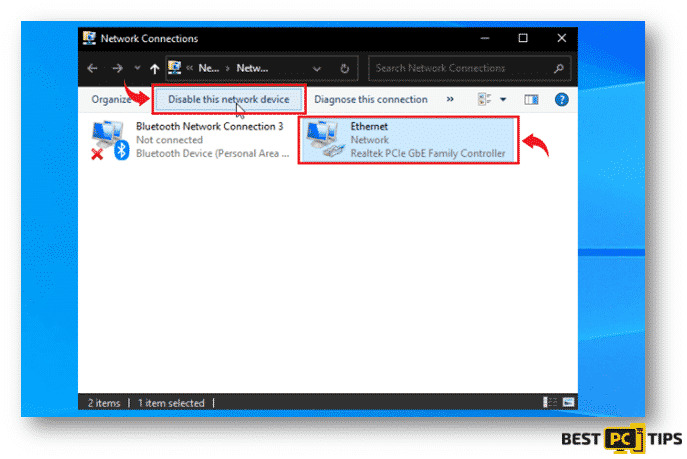Select the 'Netw...' breadcrumb segment
687x459 pixels.
pyautogui.click(x=252, y=68)
